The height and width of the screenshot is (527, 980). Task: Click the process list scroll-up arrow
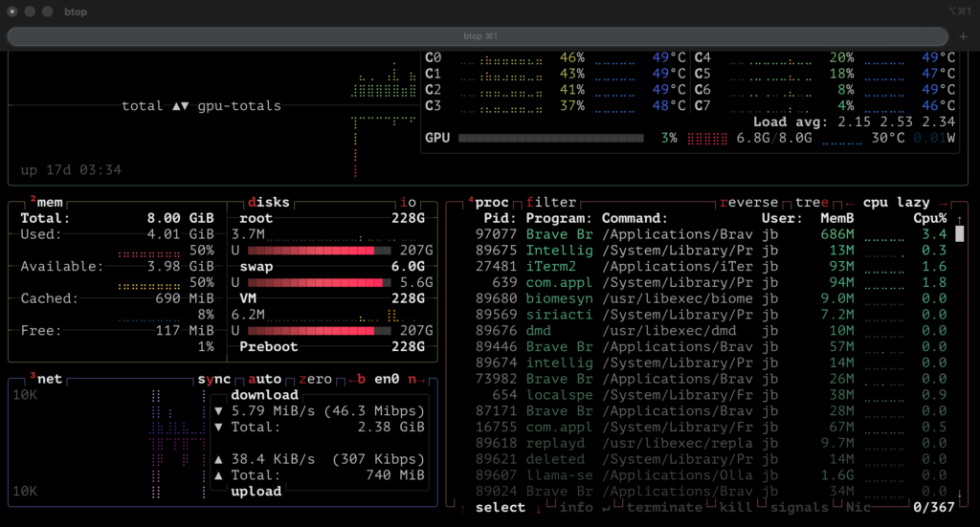click(959, 219)
